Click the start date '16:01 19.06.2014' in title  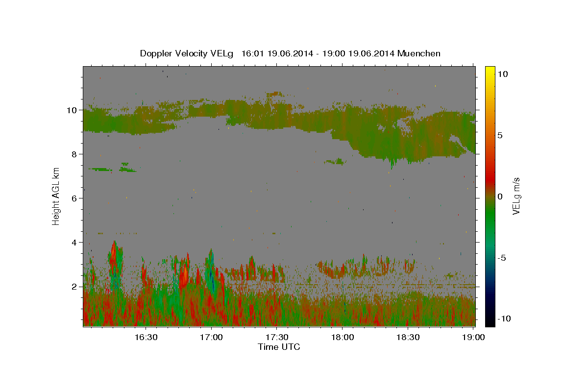click(276, 53)
